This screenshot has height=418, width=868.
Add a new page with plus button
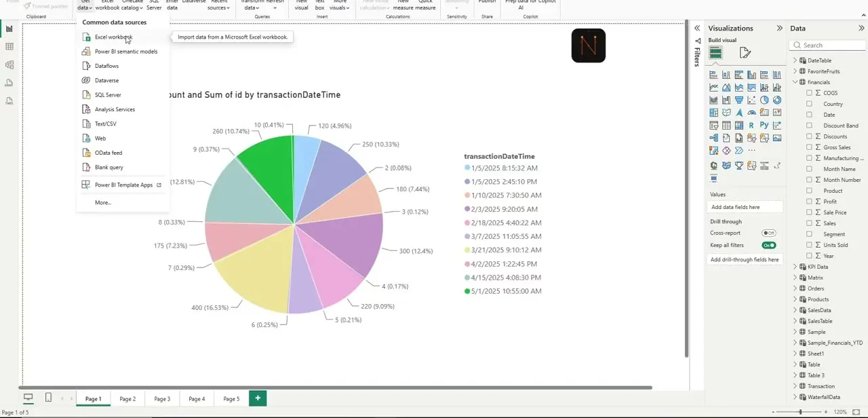coord(258,398)
